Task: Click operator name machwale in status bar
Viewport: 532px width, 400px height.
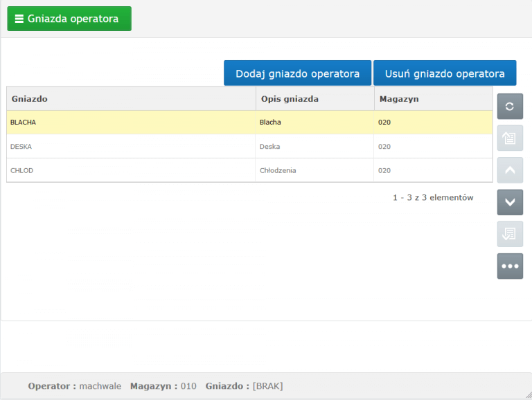Action: [x=100, y=386]
